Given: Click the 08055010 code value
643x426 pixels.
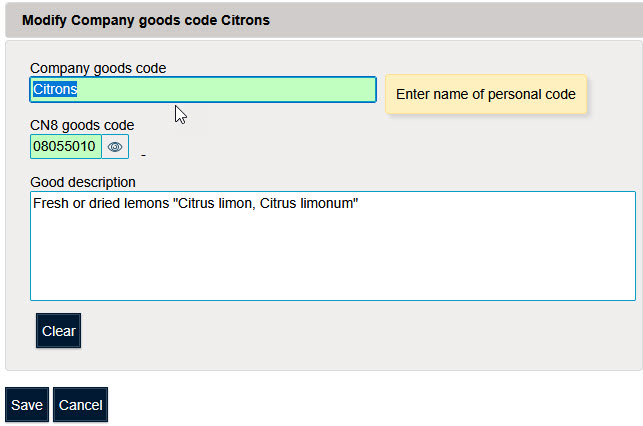Looking at the screenshot, I should click(65, 147).
